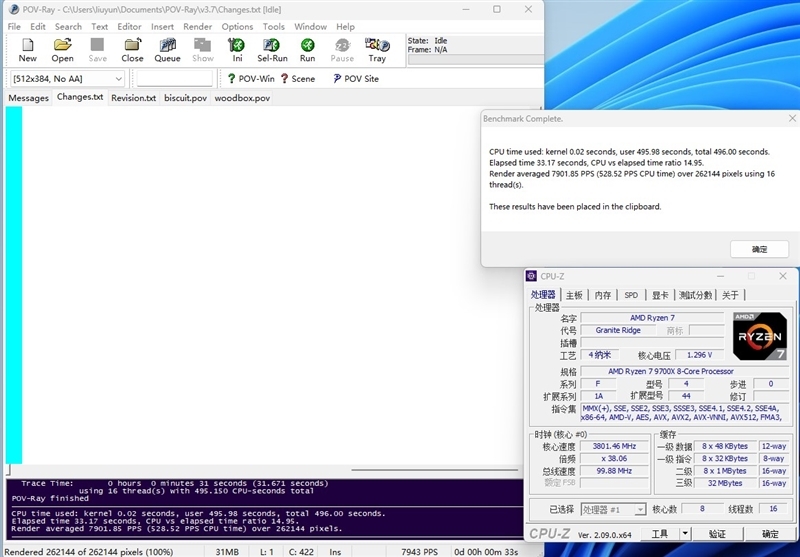Viewport: 800px width, 557px height.
Task: Expand the CPU-Z processor selection dropdown
Action: [613, 509]
